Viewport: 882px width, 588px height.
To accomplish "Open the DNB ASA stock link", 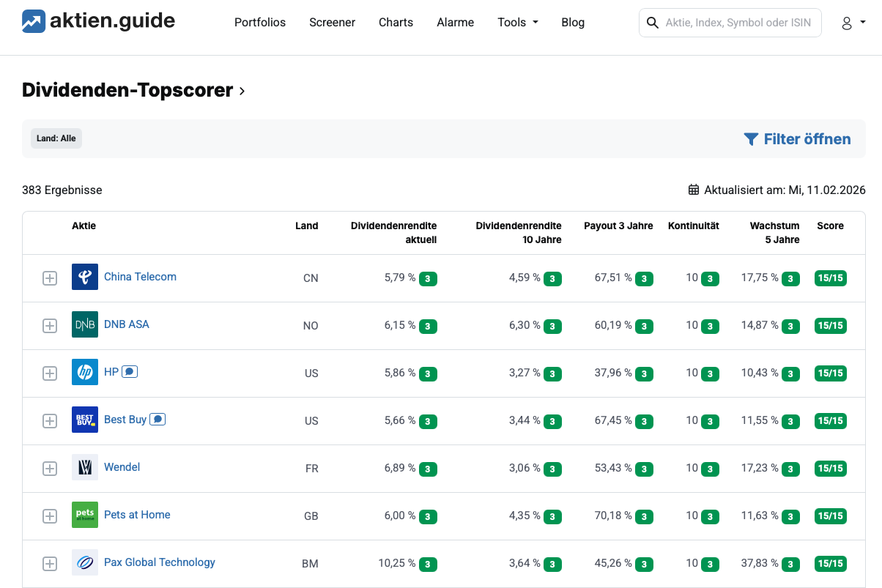I will (x=127, y=324).
